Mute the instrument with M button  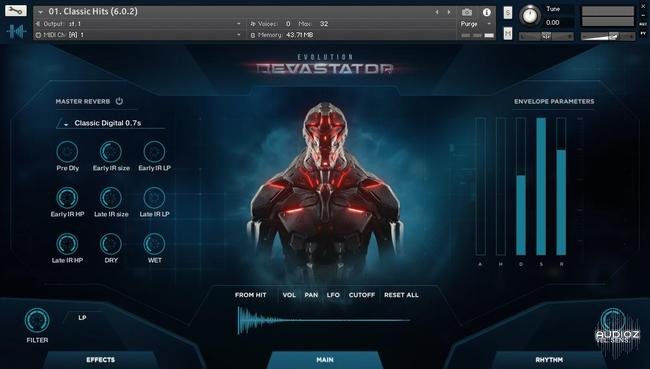[x=508, y=33]
